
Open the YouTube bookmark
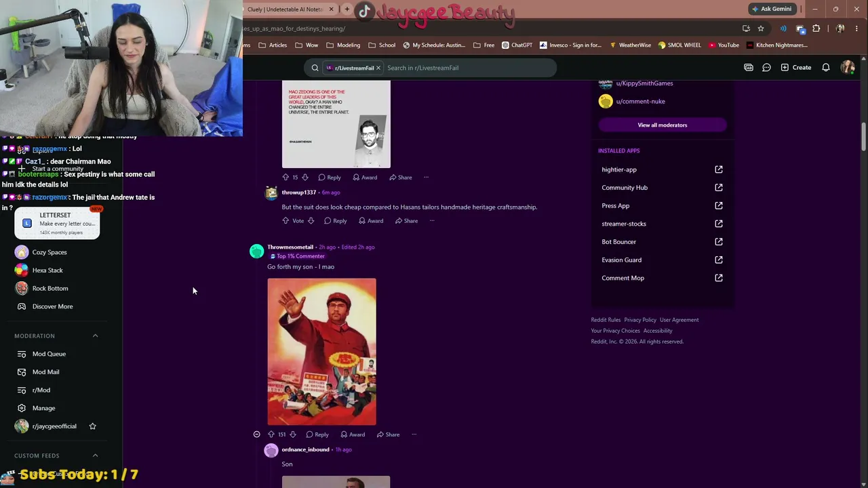point(724,45)
